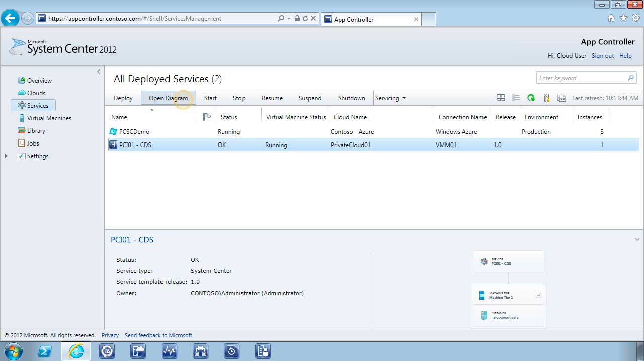Click the Resume toolbar button
The image size is (644, 361).
pyautogui.click(x=272, y=98)
